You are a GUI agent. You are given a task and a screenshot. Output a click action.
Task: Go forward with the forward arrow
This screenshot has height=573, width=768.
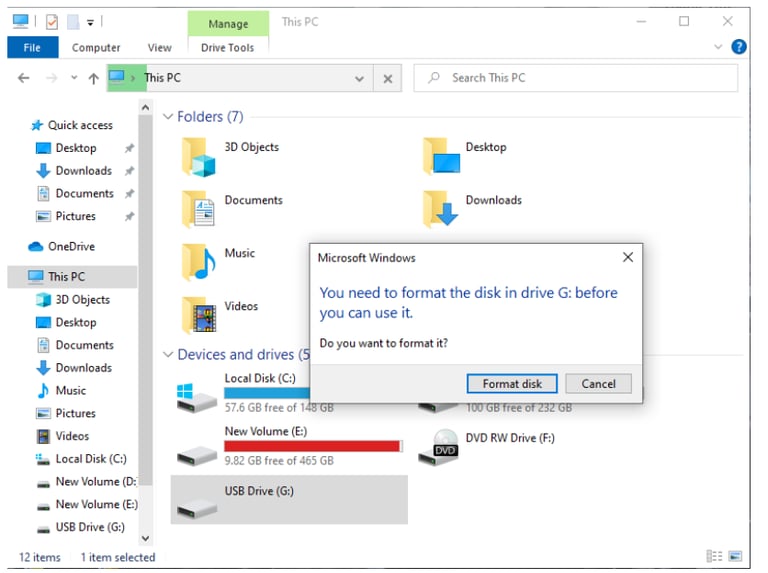click(51, 78)
